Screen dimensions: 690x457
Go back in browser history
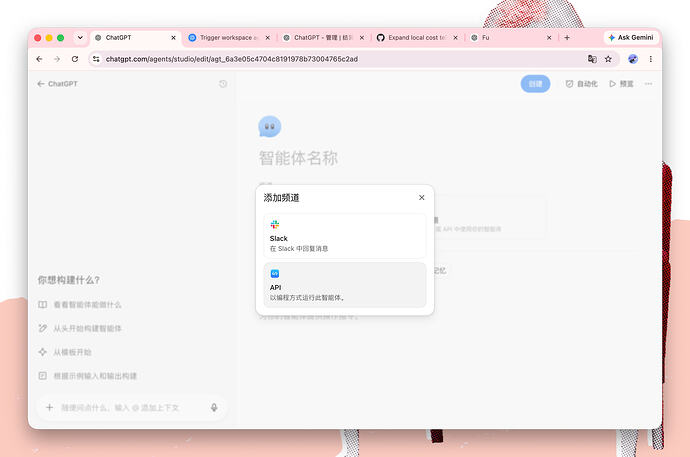click(x=40, y=59)
